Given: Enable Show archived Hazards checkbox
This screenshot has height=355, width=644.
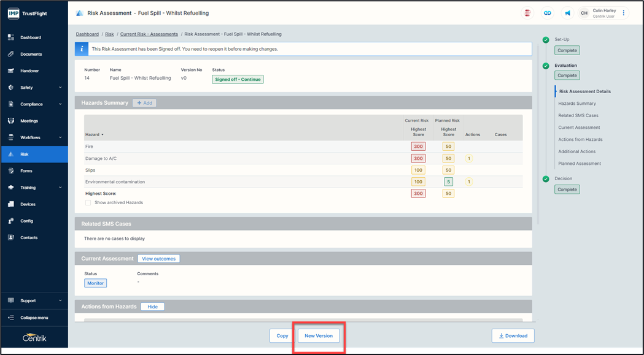Looking at the screenshot, I should [88, 202].
